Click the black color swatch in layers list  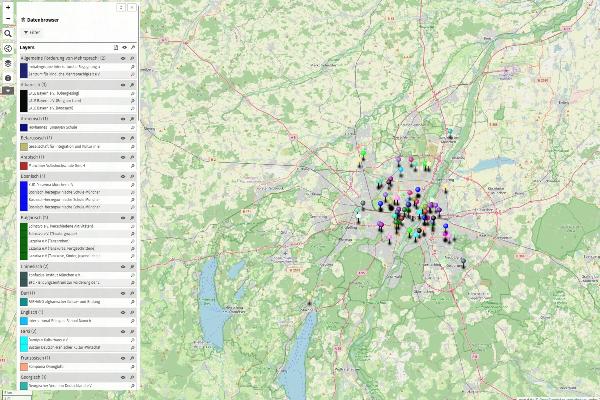pyautogui.click(x=24, y=101)
